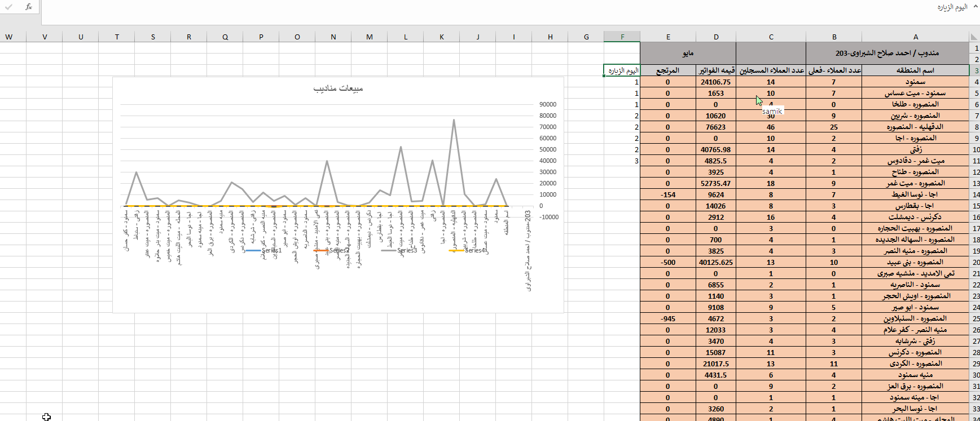The width and height of the screenshot is (980, 421).
Task: Select the اسم المنطقة header cell
Action: click(916, 70)
